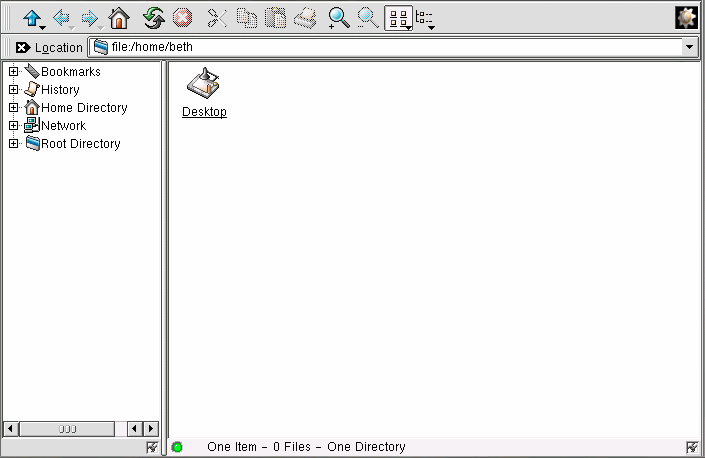Zoom in with the magnifier plus icon
The height and width of the screenshot is (458, 705).
[x=339, y=17]
